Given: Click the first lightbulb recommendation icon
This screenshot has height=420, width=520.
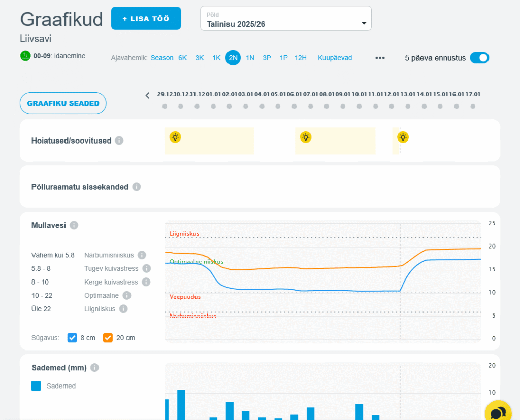Looking at the screenshot, I should [175, 136].
